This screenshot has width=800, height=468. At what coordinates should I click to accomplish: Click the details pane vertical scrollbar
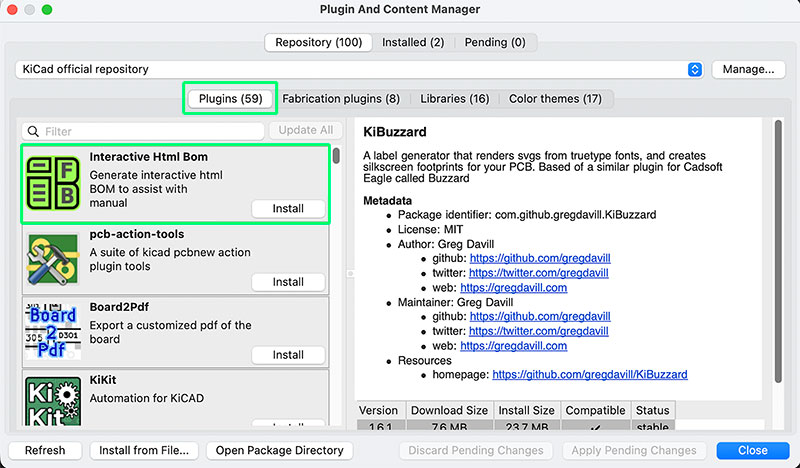pyautogui.click(x=778, y=251)
